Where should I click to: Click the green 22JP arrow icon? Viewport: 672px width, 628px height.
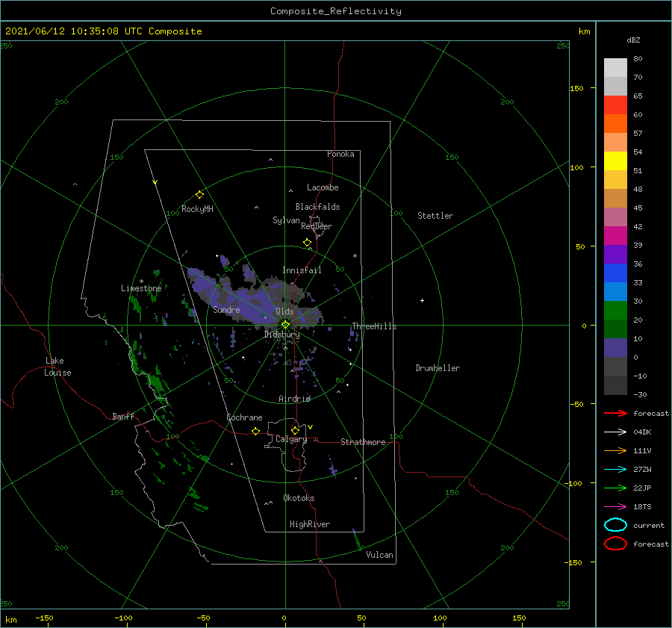[615, 488]
